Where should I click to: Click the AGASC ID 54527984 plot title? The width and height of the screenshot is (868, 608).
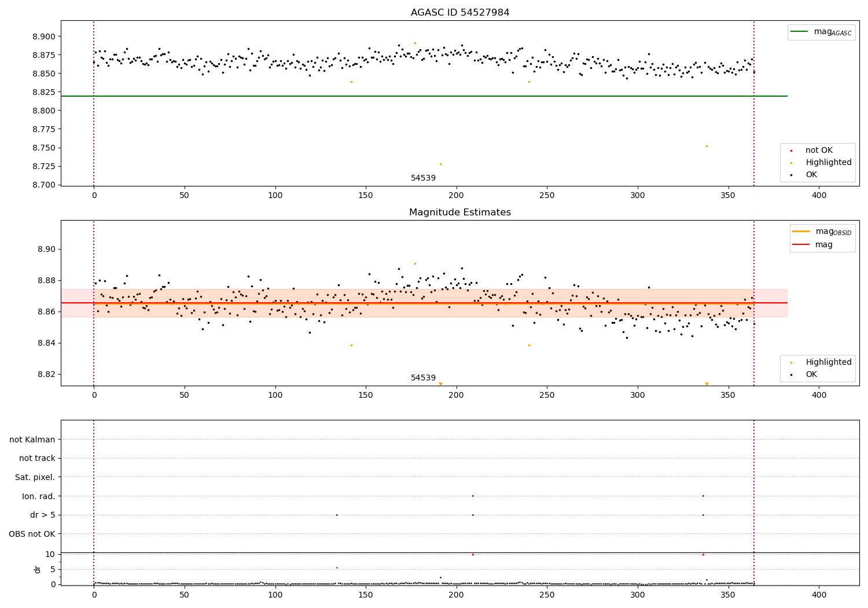[x=460, y=13]
